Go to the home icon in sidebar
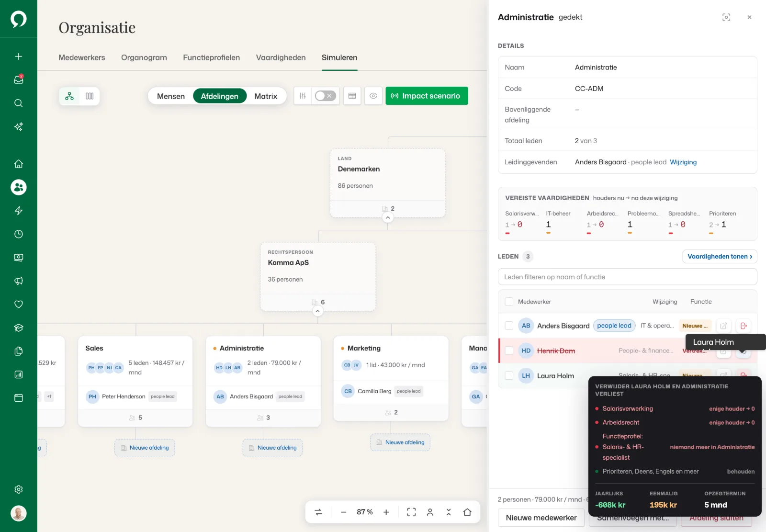This screenshot has height=532, width=766. (x=19, y=164)
